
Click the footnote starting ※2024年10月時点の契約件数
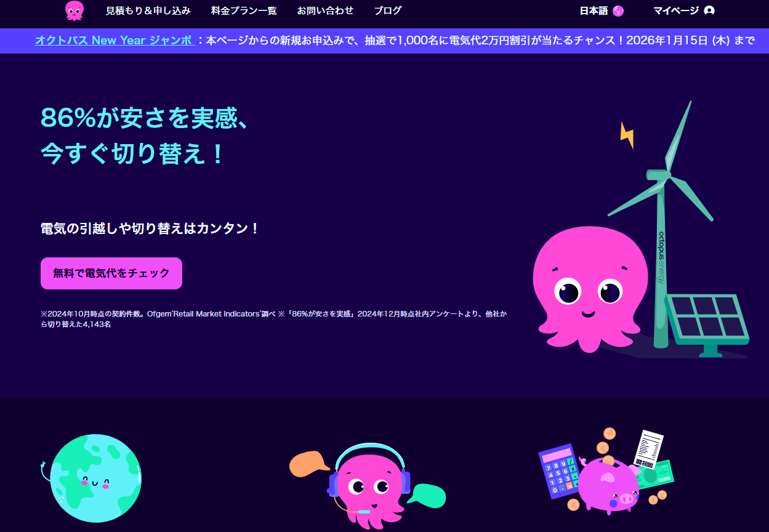pyautogui.click(x=274, y=319)
